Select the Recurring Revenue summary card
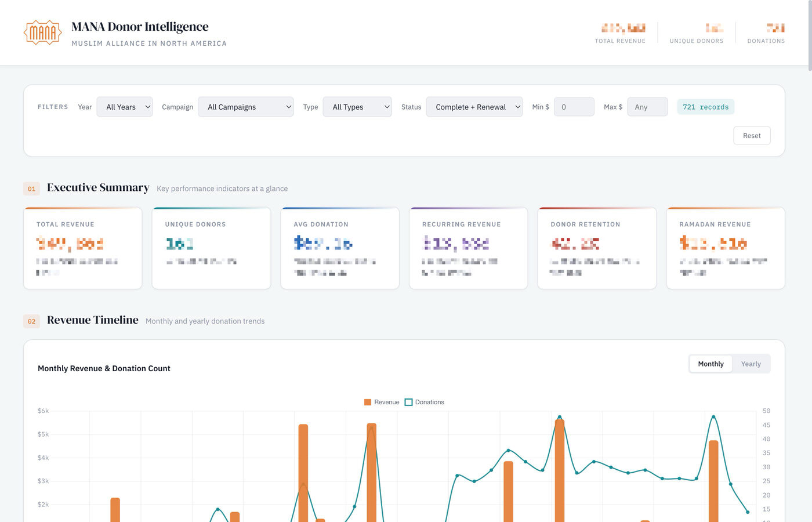 tap(469, 248)
